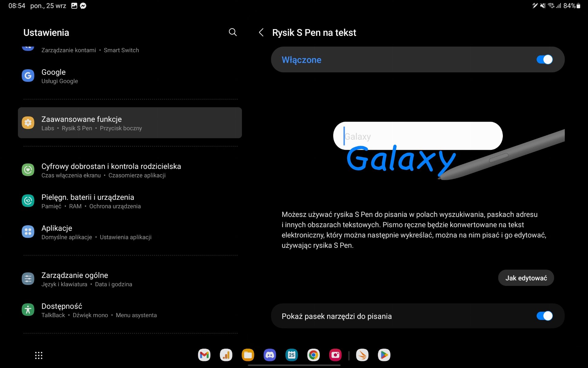This screenshot has height=368, width=588.
Task: Open Zarządzanie ogólne settings entry
Action: tap(130, 279)
